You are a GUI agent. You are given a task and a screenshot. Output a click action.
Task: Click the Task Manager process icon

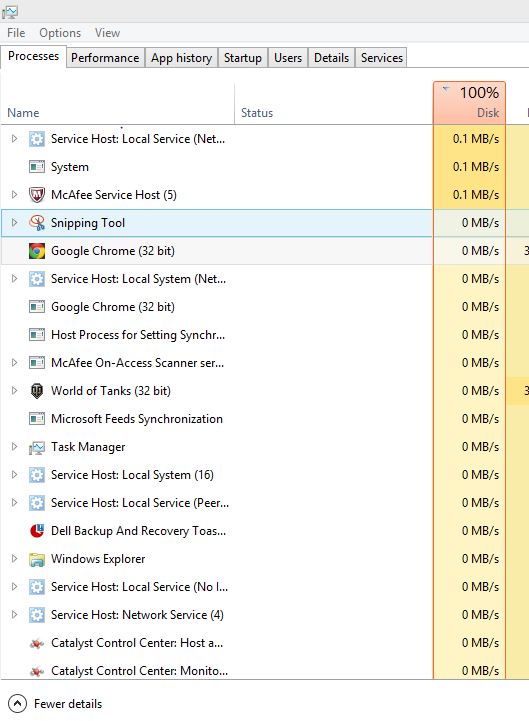point(37,447)
